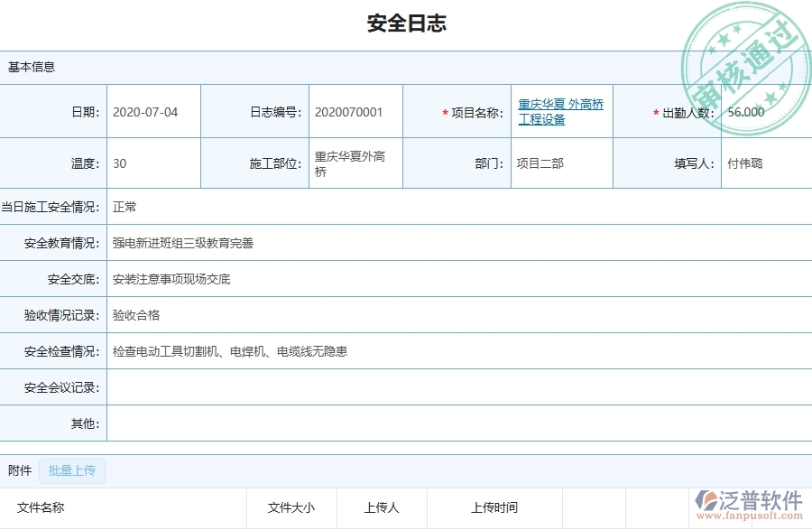Select the 安全教育情况 text cell

tap(179, 243)
